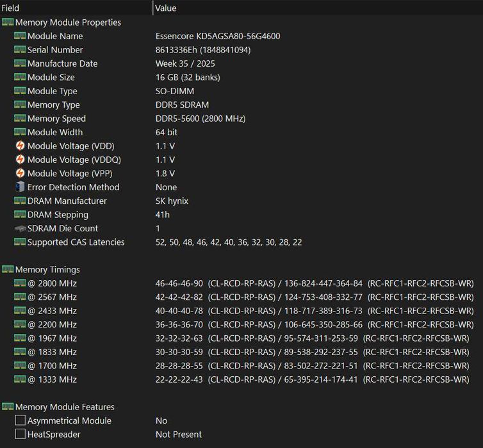Click the Memory Speed value DDR5-5600

pos(200,119)
